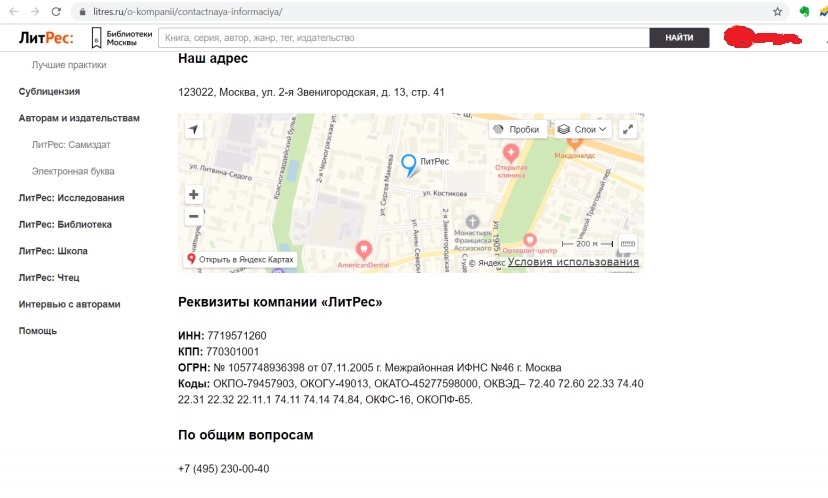
Task: Toggle Пробки traffic layer on map
Action: point(518,129)
